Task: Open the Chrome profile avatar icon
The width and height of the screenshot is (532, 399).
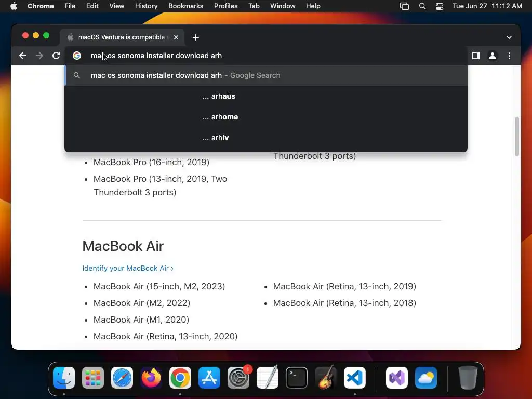Action: click(x=493, y=56)
